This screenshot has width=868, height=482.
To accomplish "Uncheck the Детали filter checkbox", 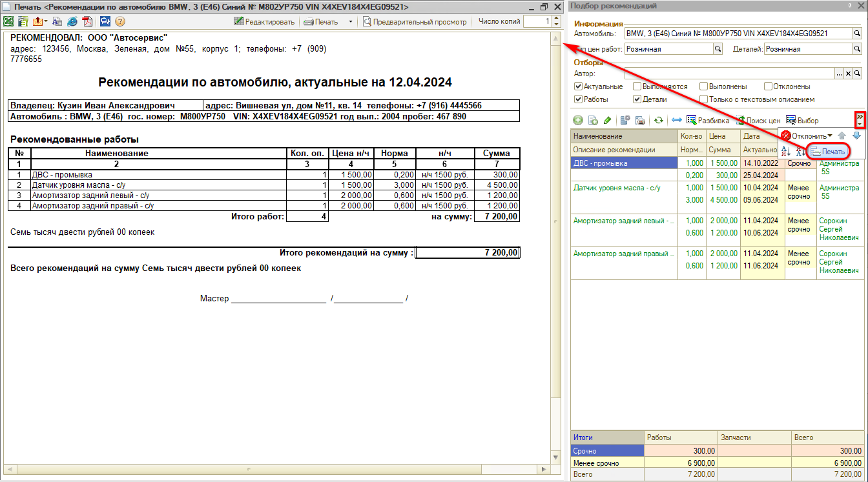I will 637,99.
